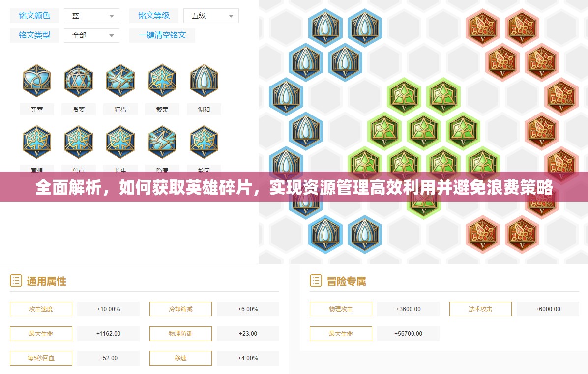Select the 轮回 inscription icon
Viewport: 588px width, 374px height.
(x=204, y=142)
